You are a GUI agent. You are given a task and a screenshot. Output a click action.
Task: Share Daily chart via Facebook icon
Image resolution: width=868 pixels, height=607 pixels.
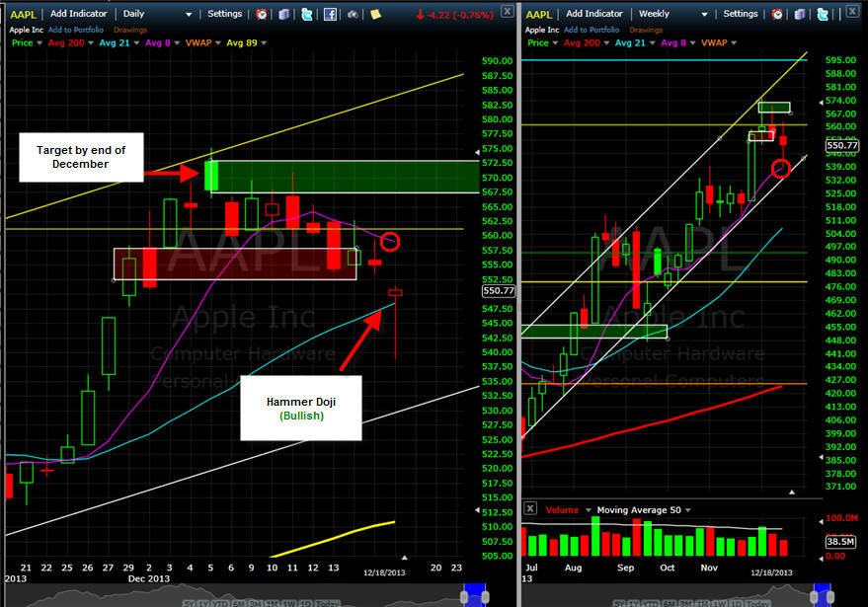point(330,15)
